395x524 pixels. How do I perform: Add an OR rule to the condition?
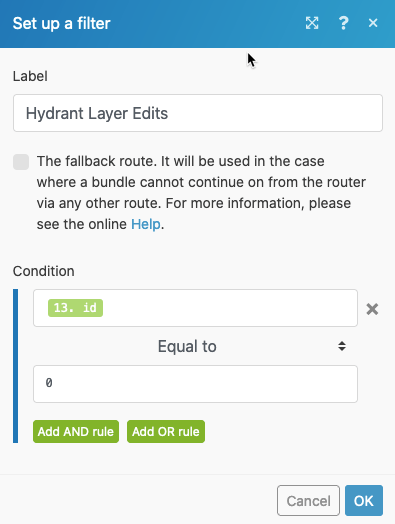(166, 431)
